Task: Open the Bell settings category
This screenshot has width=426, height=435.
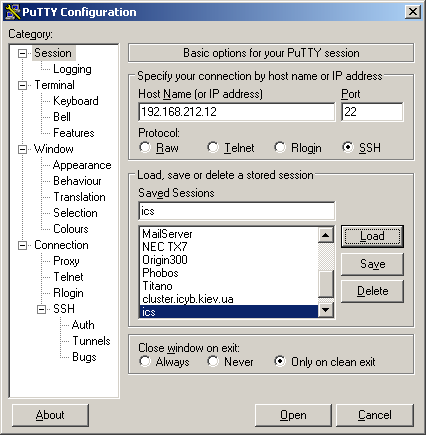Action: (62, 117)
